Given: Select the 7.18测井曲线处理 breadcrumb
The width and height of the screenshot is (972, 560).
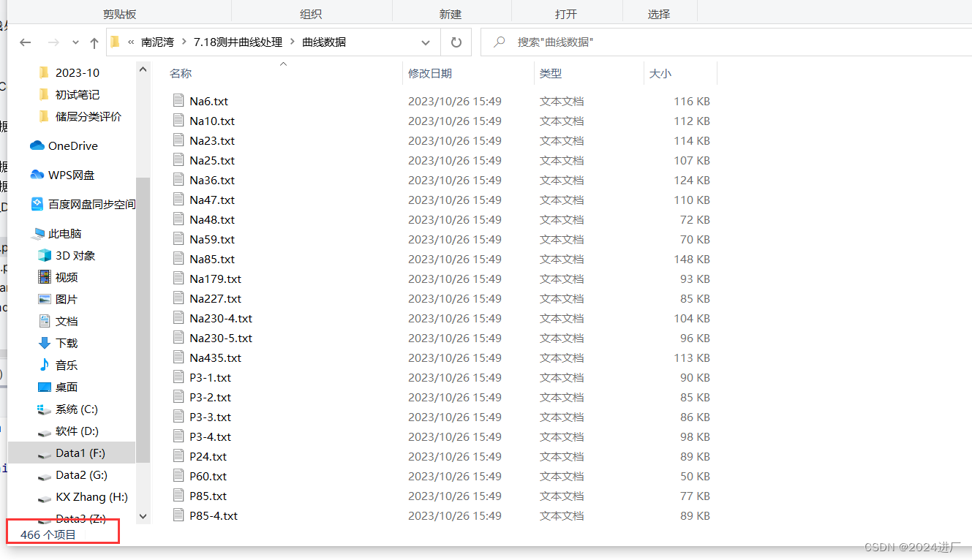Looking at the screenshot, I should point(238,42).
